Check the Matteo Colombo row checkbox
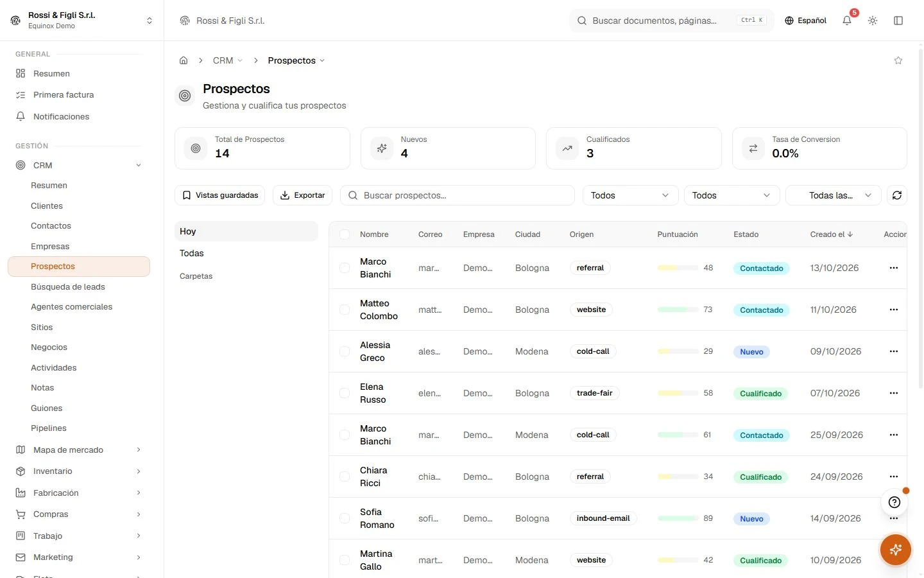The width and height of the screenshot is (924, 578). (x=345, y=310)
